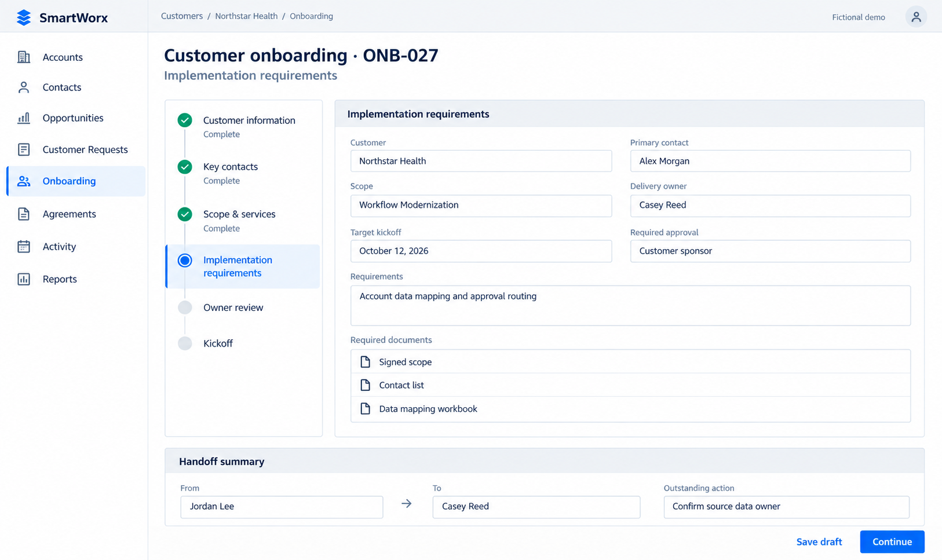Click the SmartWorx stacked-layers logo icon
Viewport: 942px width, 560px height.
24,17
